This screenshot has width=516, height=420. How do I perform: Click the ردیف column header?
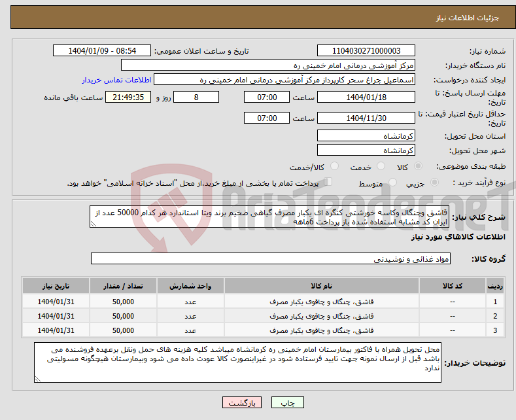(x=495, y=286)
